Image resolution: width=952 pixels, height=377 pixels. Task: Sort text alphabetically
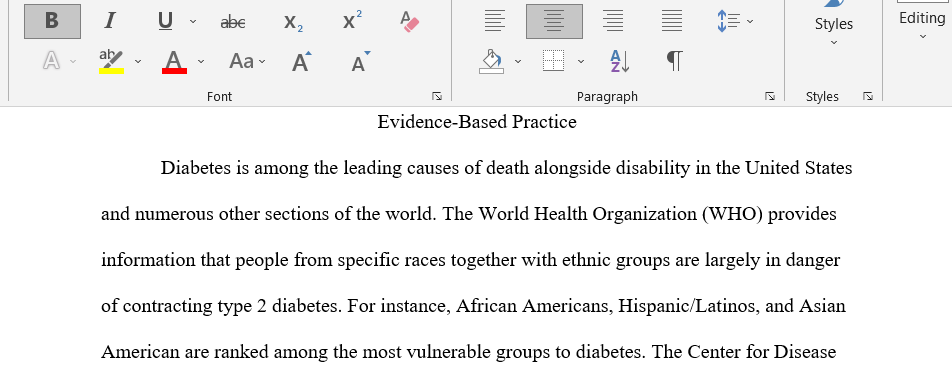(619, 61)
